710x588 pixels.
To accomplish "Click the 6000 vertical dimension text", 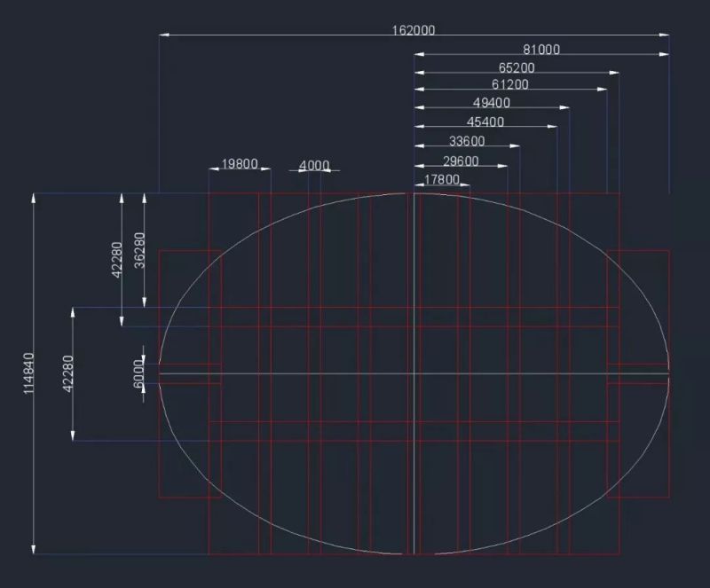I will click(x=138, y=371).
